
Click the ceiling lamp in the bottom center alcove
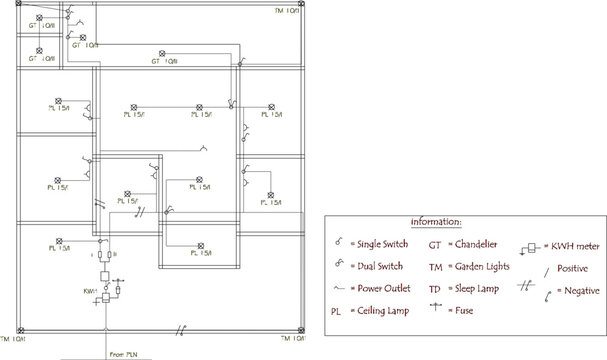pyautogui.click(x=201, y=246)
